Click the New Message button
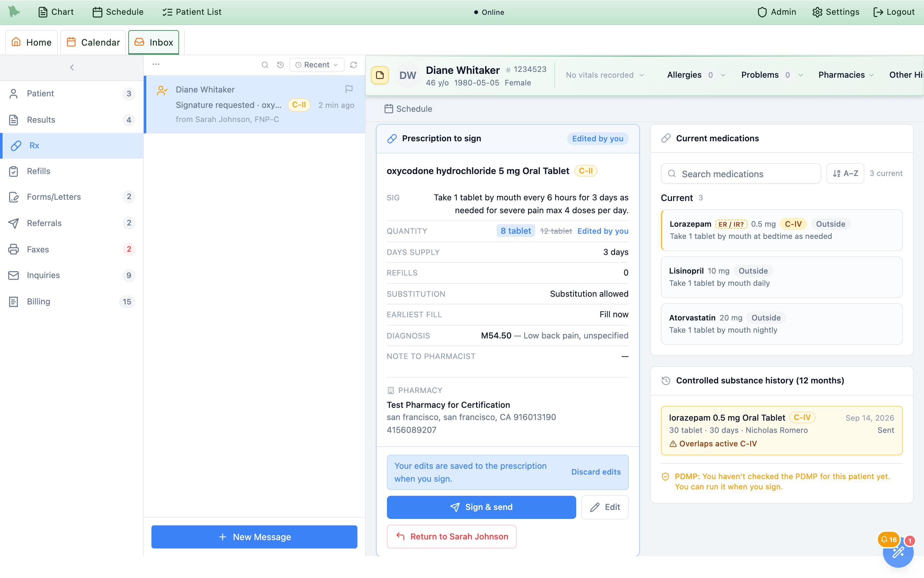924x578 pixels. coord(254,537)
